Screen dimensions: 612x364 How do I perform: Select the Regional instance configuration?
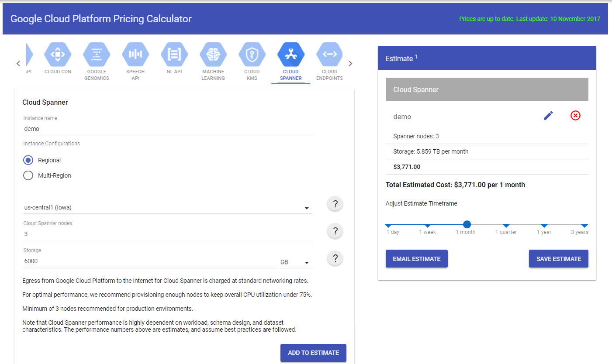[28, 160]
